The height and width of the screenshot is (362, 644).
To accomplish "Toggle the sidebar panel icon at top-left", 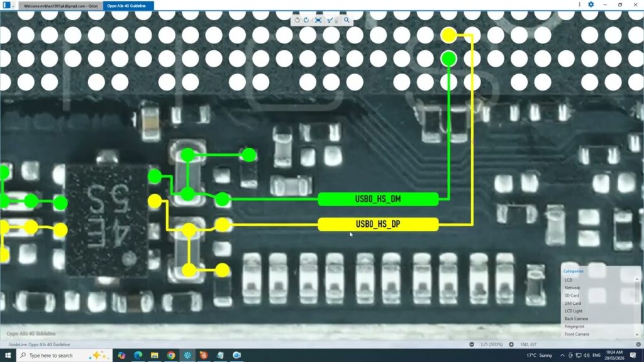I will coord(6,5).
